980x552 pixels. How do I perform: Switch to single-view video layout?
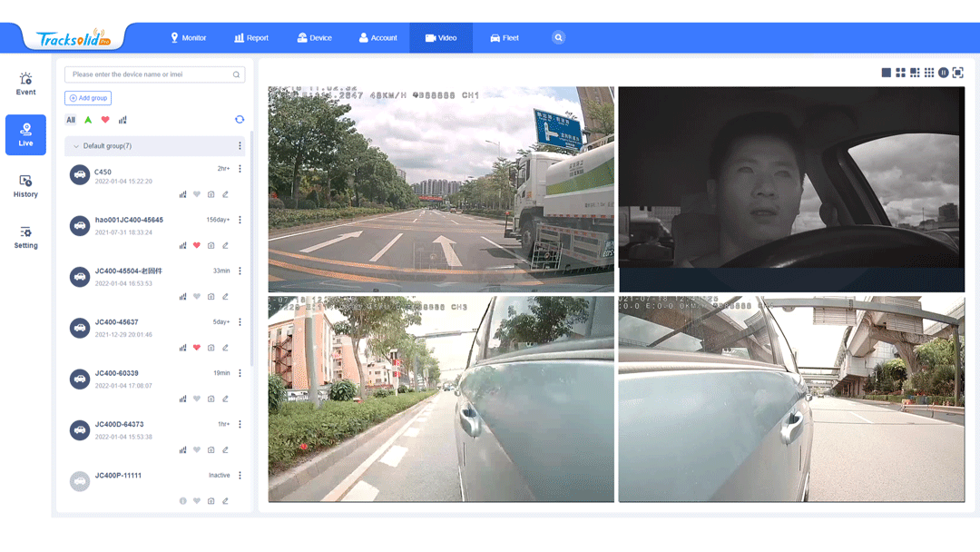tap(886, 73)
